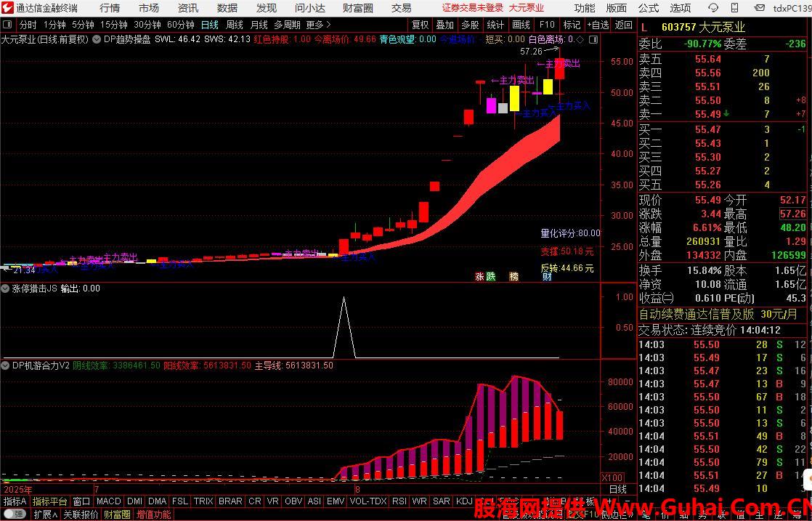Click the X100 scale label in bottom indicator

coord(612,477)
